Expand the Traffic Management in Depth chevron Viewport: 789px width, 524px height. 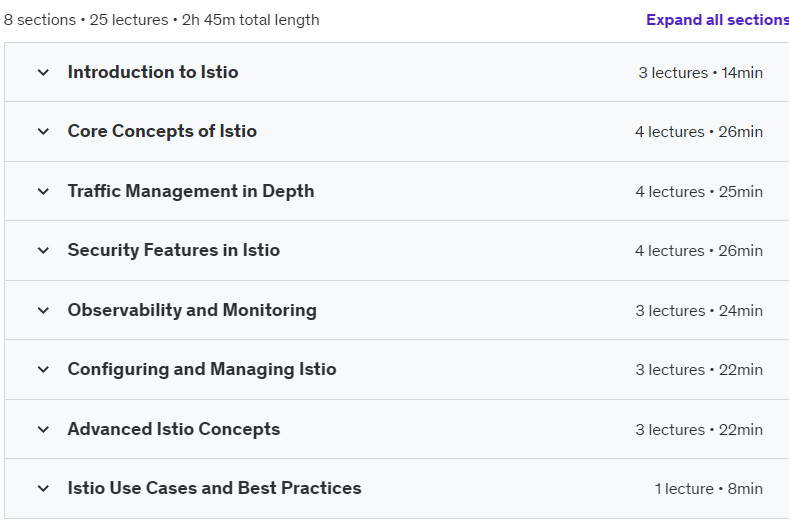tap(43, 192)
